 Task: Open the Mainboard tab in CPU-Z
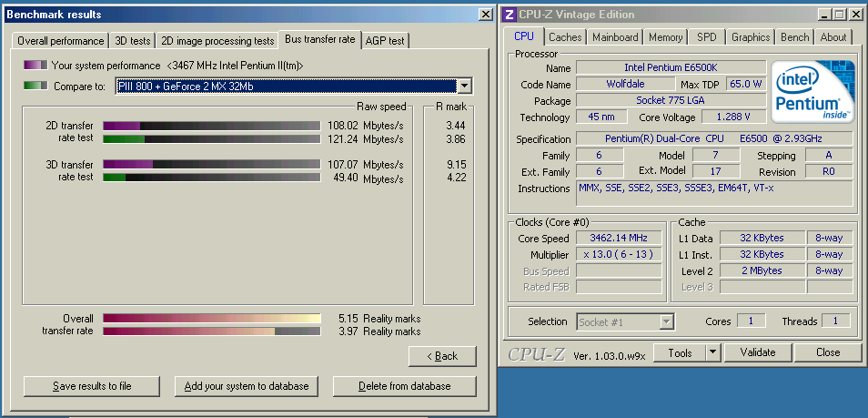[615, 37]
